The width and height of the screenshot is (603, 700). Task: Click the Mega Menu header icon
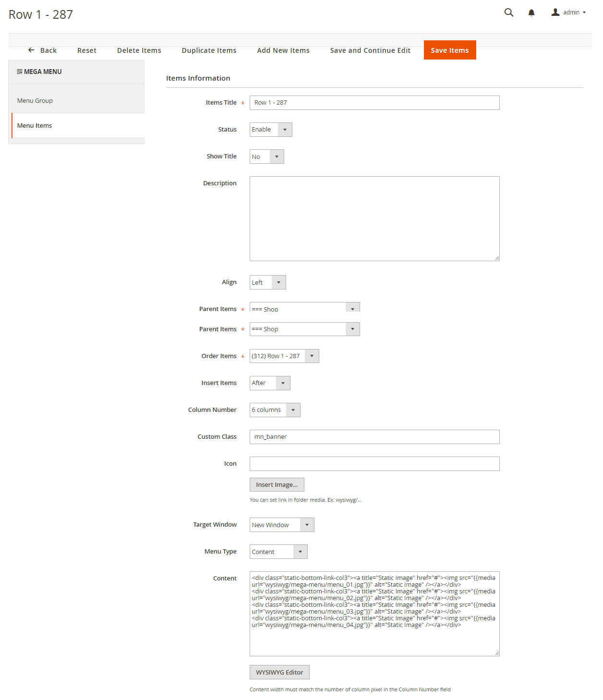pyautogui.click(x=20, y=72)
